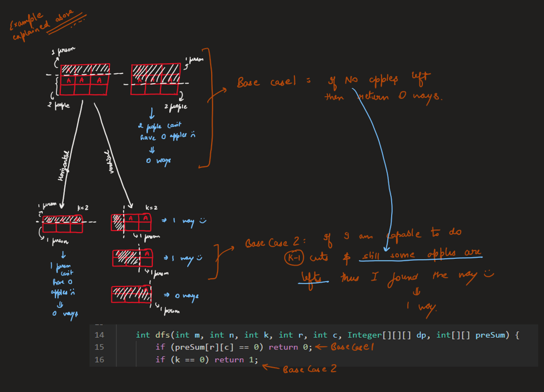Click the top-left grid containing three A cells
The width and height of the screenshot is (544, 392).
click(x=85, y=80)
